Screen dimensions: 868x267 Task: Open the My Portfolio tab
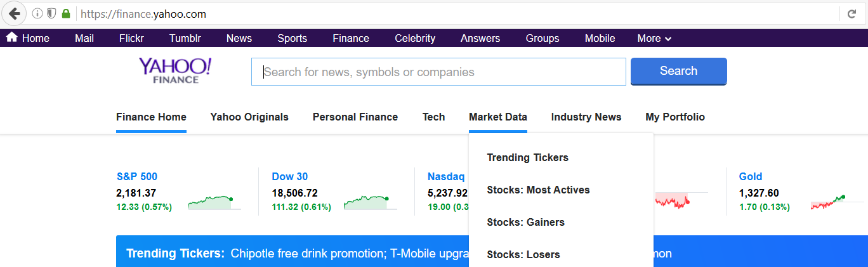674,117
